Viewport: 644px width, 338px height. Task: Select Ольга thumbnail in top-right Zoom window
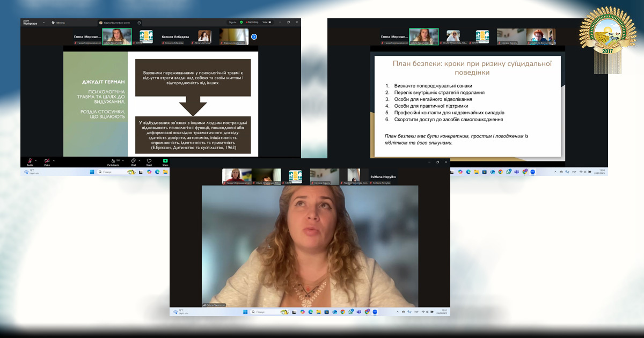453,36
